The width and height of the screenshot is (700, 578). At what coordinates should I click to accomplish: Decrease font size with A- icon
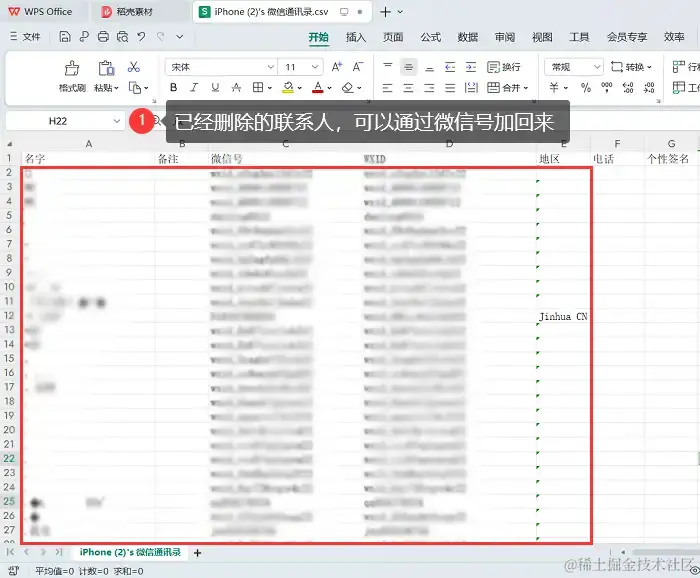tap(358, 67)
